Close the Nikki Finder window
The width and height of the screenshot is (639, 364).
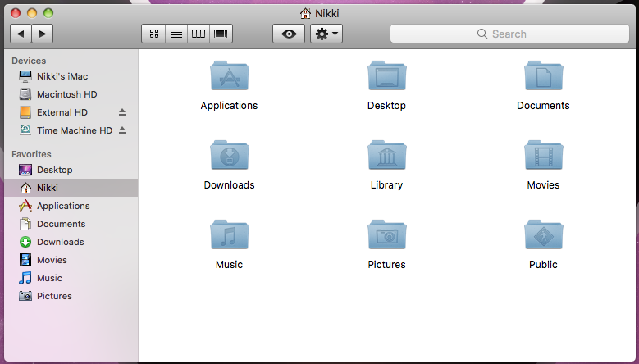[x=16, y=13]
